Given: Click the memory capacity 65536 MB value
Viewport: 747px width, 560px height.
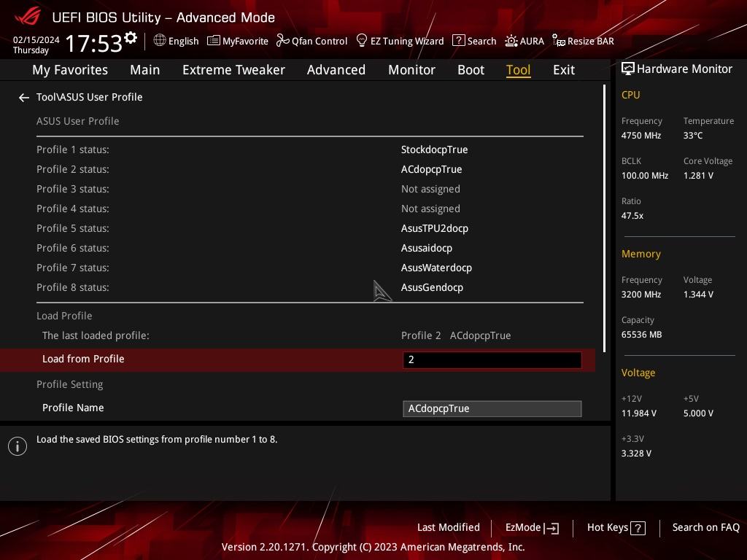Looking at the screenshot, I should click(x=642, y=335).
